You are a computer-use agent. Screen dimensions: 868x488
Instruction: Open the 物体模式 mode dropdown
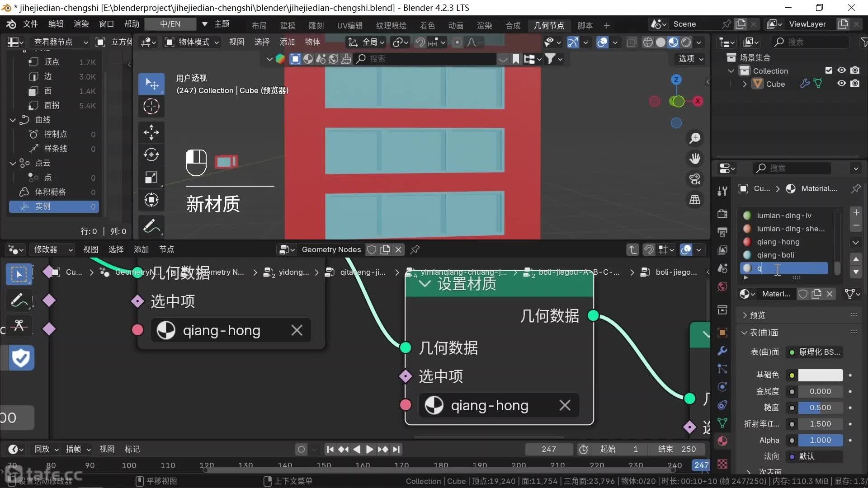(192, 42)
